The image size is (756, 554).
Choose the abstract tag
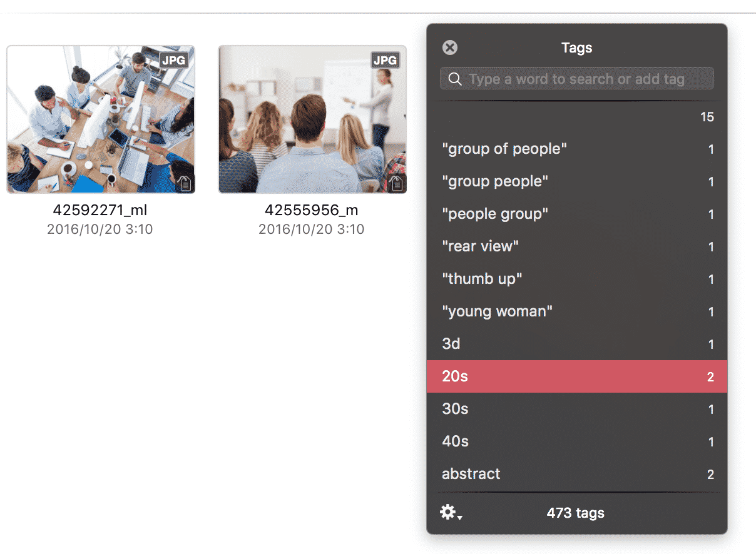pyautogui.click(x=577, y=474)
